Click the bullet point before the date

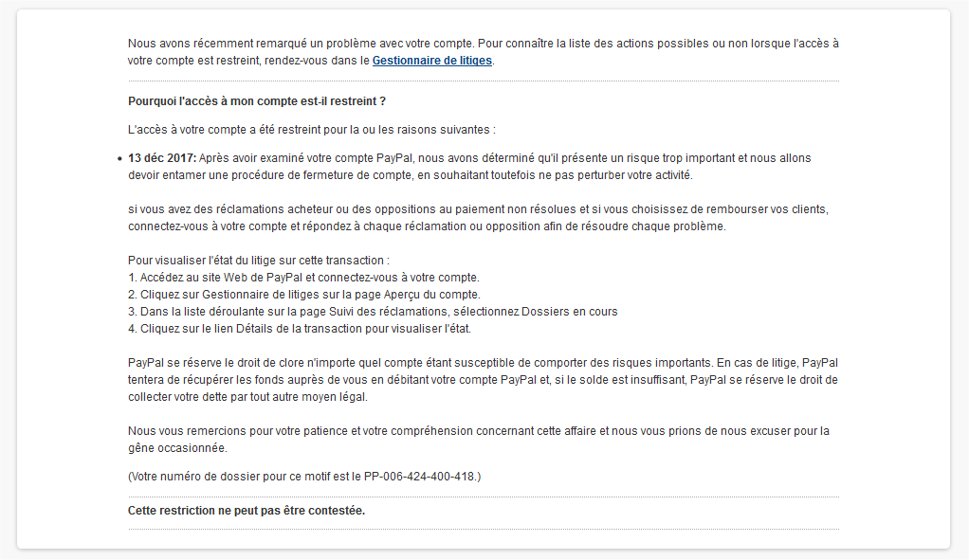(x=119, y=159)
